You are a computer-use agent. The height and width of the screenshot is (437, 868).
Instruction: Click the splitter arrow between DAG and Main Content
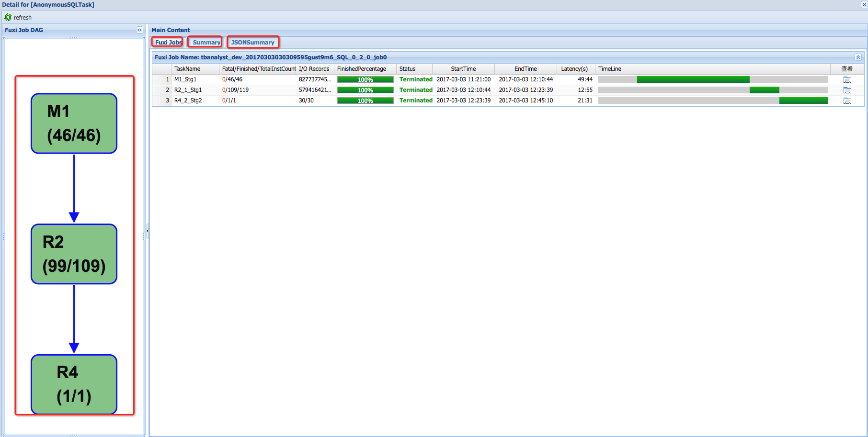[x=148, y=231]
